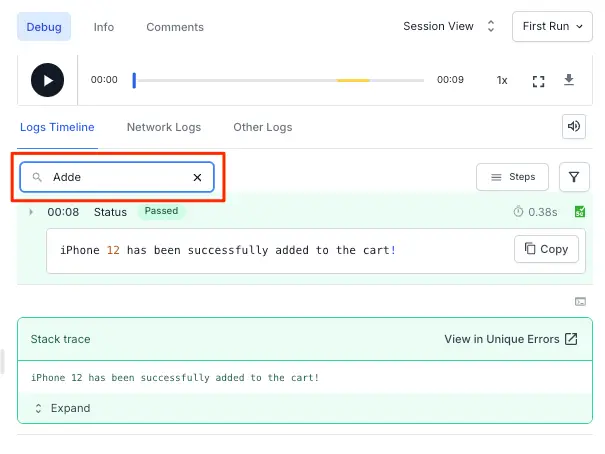Open the log filter funnel icon
605x454 pixels.
[574, 177]
